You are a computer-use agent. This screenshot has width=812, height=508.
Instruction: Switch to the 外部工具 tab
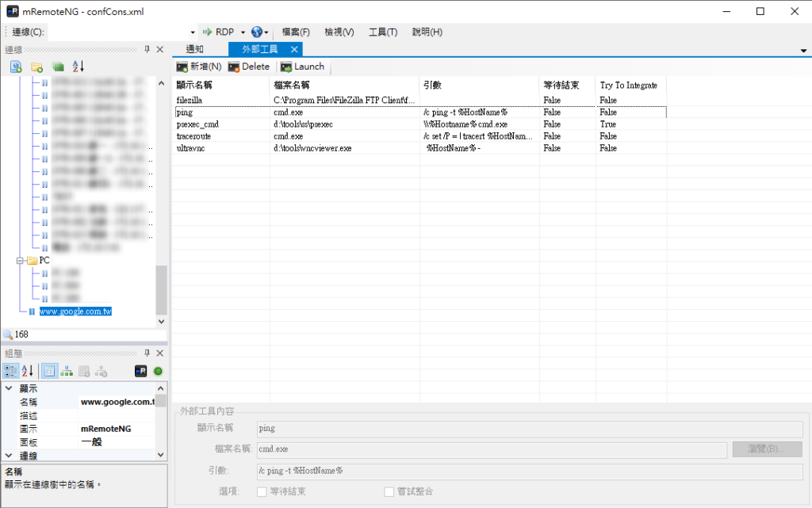point(260,49)
